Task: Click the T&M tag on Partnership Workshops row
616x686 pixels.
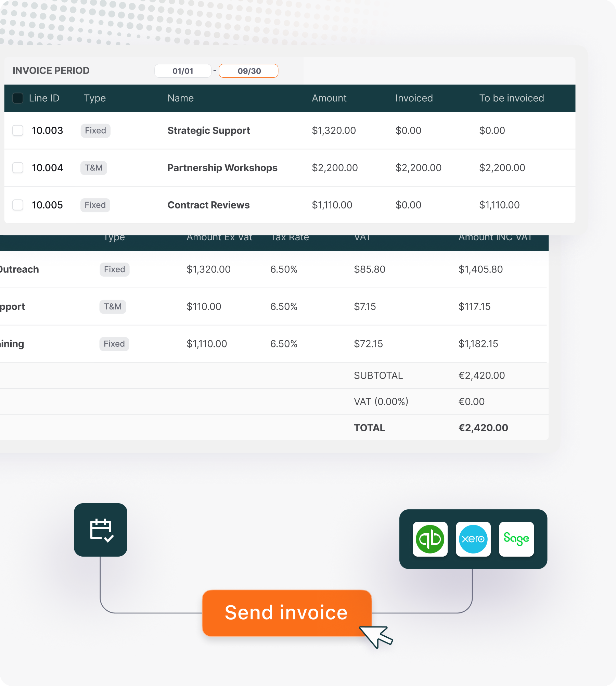Action: click(x=94, y=168)
